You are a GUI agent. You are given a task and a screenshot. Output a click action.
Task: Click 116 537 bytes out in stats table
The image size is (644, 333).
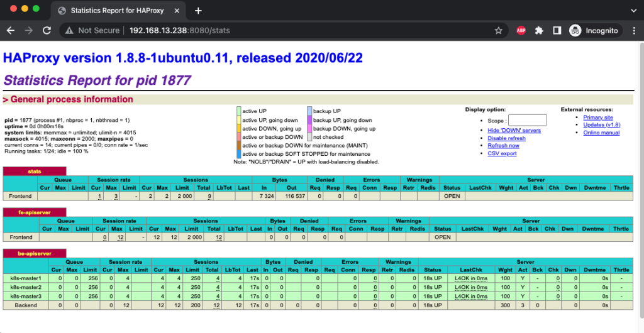294,196
